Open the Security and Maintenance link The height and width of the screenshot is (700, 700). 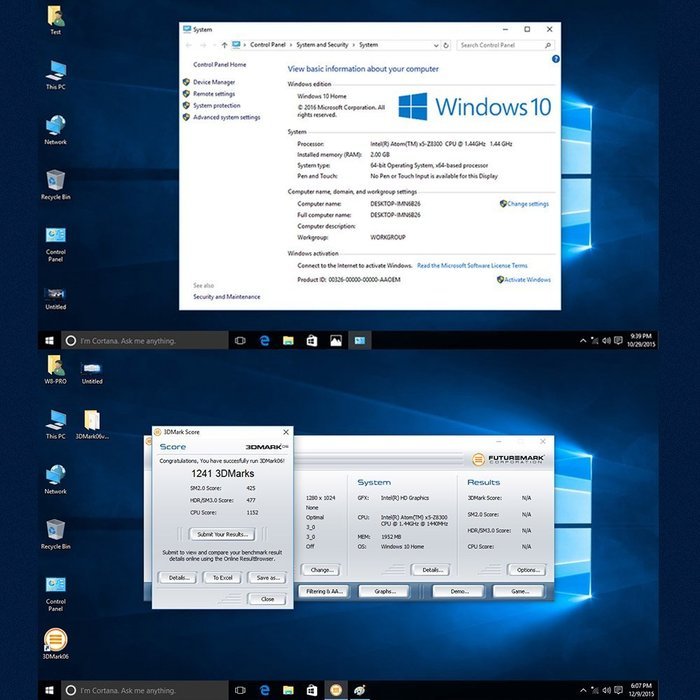click(226, 296)
